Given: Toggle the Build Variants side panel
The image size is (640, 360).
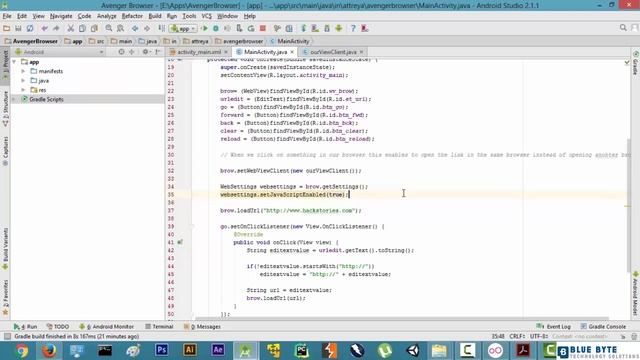Looking at the screenshot, I should point(5,249).
